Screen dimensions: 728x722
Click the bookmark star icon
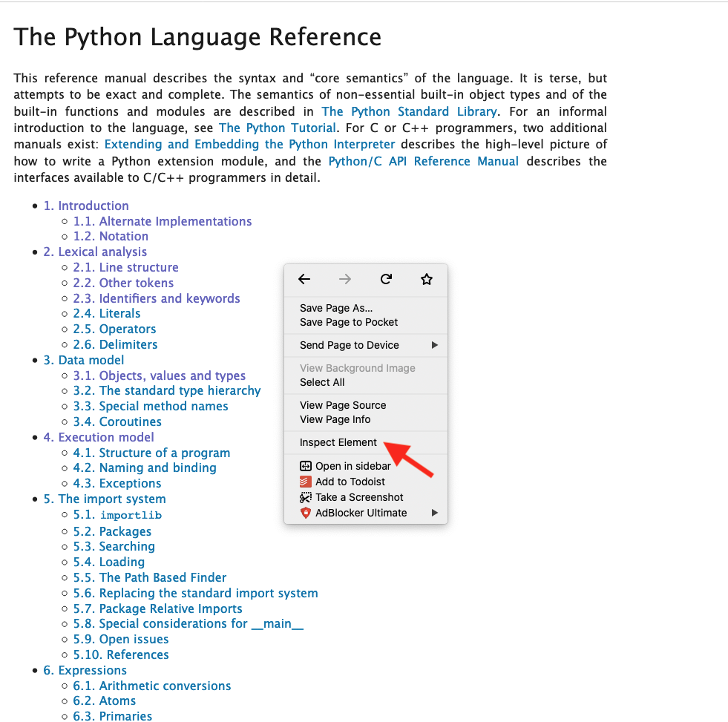427,279
